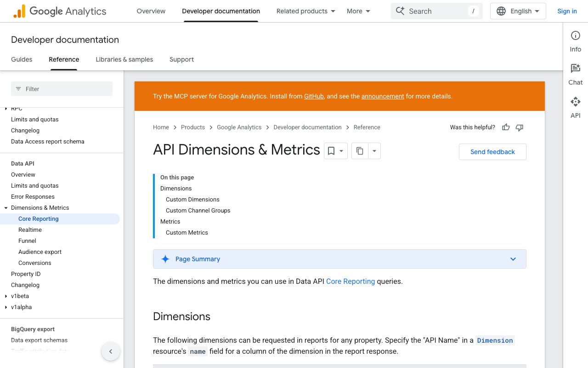This screenshot has height=368, width=588.
Task: Switch to the Support tab
Action: click(181, 59)
